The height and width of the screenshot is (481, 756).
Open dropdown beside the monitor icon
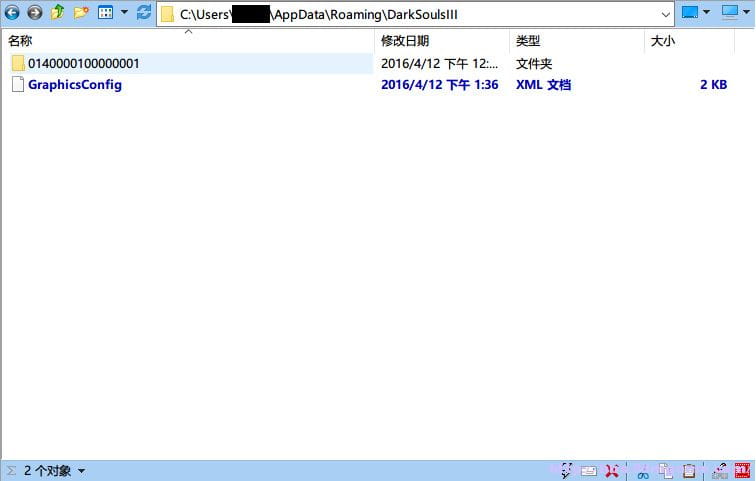coord(746,12)
